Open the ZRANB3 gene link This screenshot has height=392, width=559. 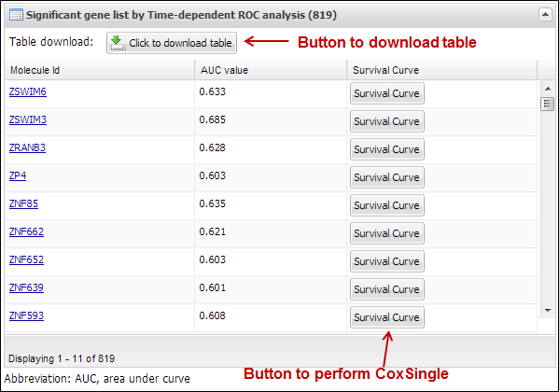click(27, 147)
